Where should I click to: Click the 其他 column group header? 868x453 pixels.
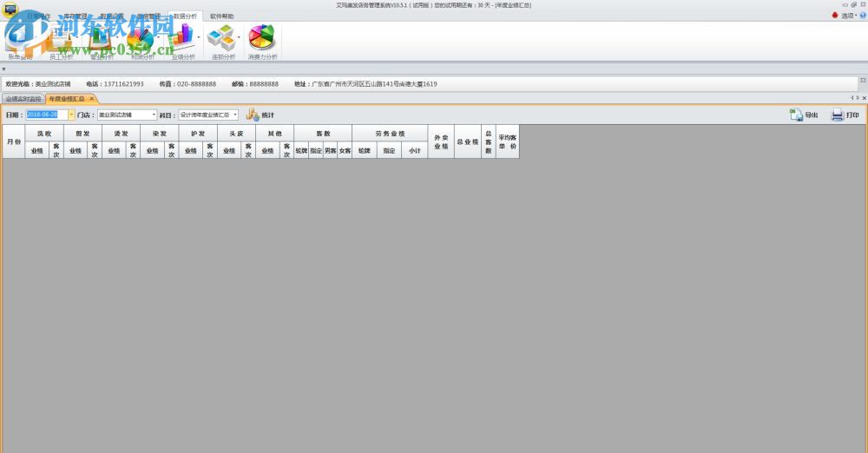coord(274,134)
